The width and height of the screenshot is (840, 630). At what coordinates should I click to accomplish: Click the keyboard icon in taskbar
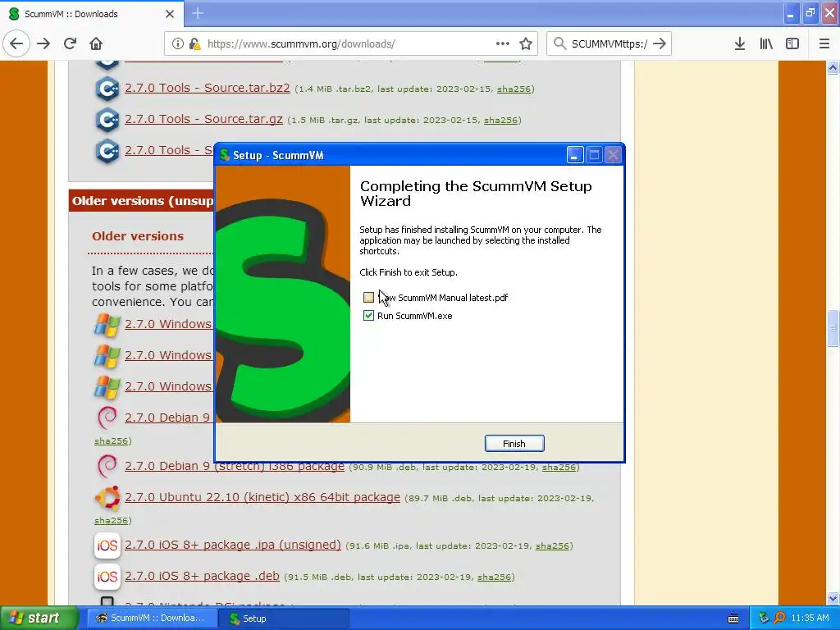pyautogui.click(x=733, y=619)
